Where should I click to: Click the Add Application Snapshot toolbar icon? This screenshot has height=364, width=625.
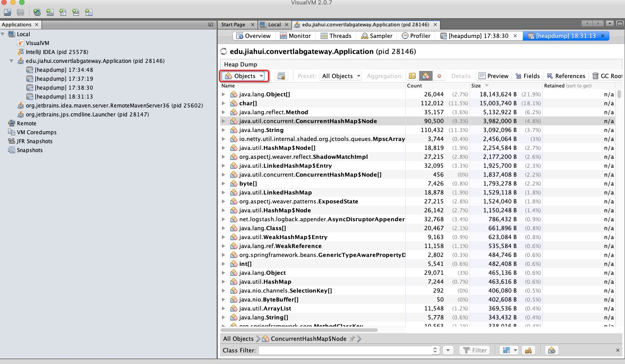pyautogui.click(x=89, y=12)
